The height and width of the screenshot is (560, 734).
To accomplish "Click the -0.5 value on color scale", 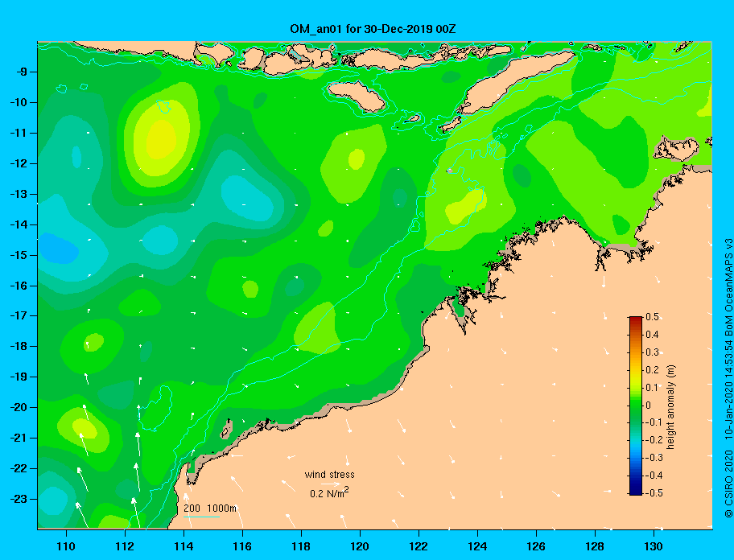I will coord(654,492).
